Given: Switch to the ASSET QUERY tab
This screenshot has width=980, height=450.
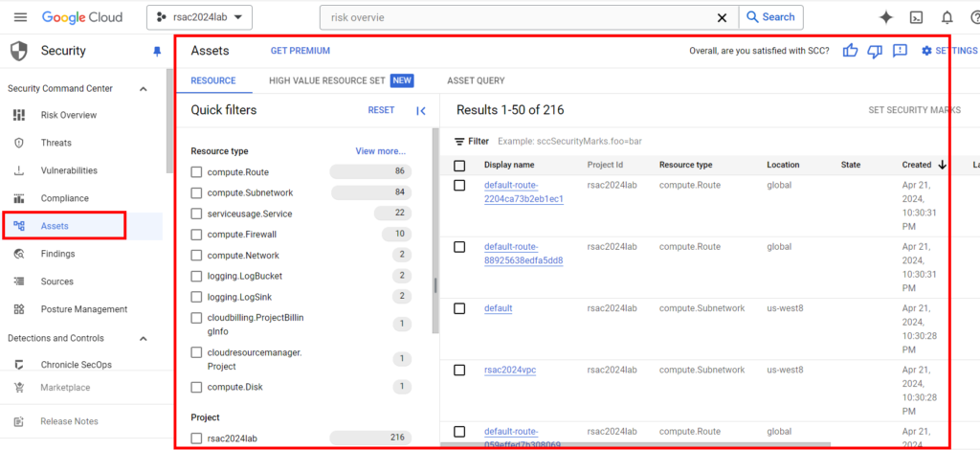Looking at the screenshot, I should pos(476,80).
